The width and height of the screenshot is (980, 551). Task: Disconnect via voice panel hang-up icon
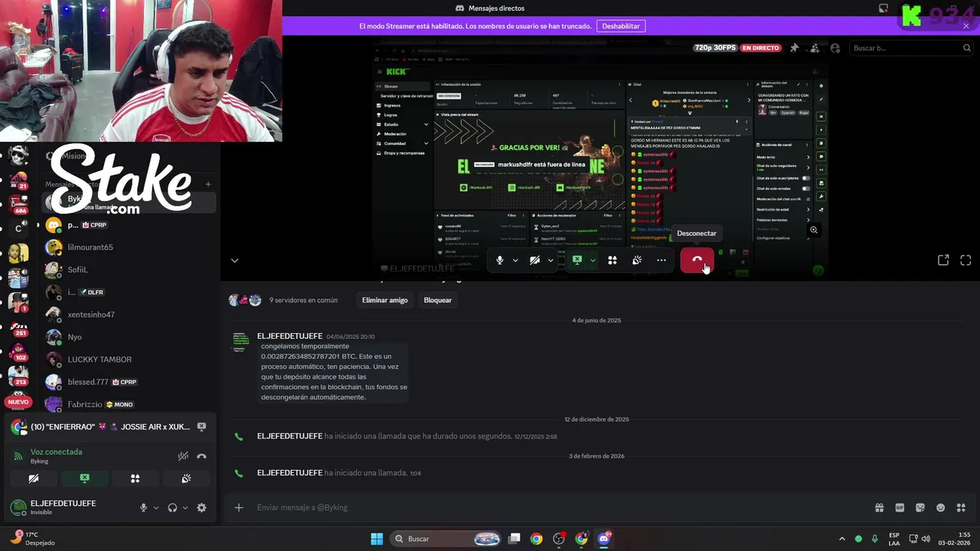[x=201, y=456]
